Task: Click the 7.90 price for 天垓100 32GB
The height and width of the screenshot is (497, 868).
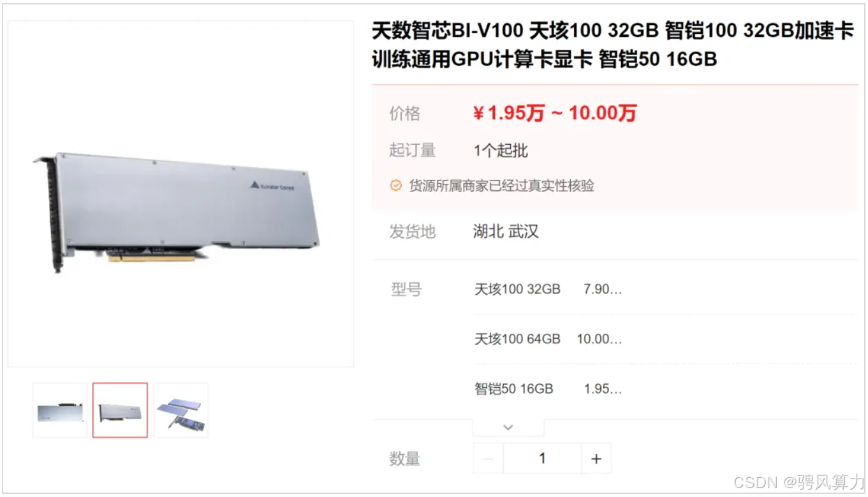Action: pyautogui.click(x=603, y=289)
